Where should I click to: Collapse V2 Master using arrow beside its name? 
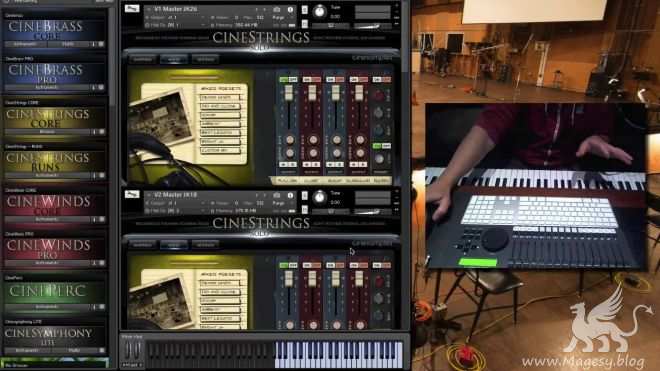click(149, 195)
